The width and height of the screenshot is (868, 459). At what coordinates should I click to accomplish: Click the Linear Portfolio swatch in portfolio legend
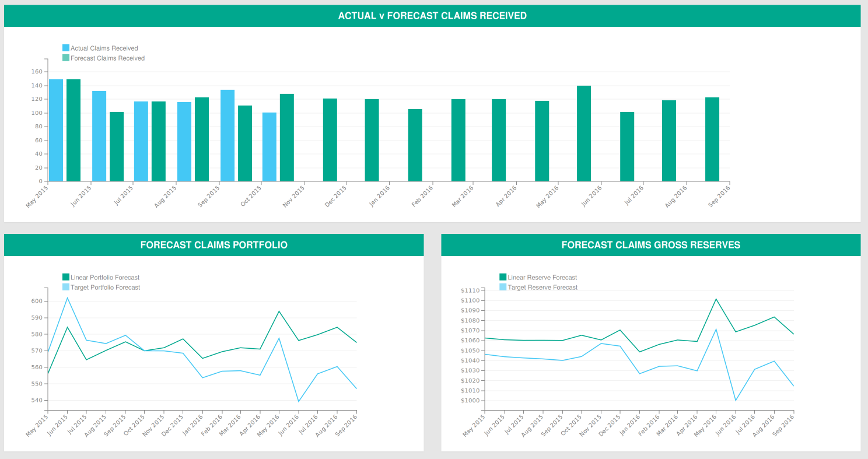66,278
